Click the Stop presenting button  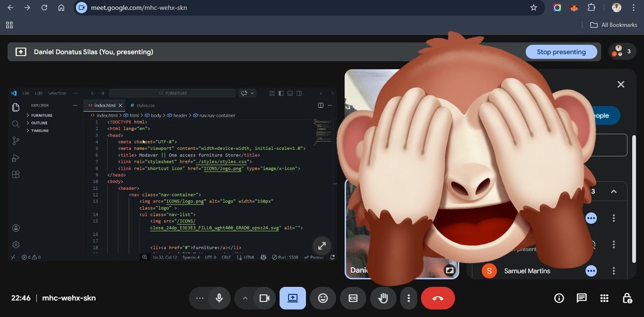pyautogui.click(x=561, y=51)
